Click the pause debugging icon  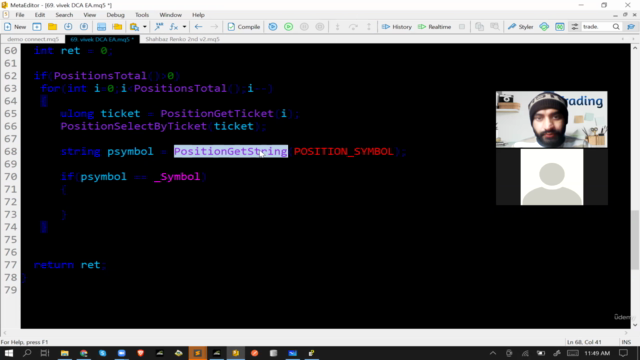point(304,27)
